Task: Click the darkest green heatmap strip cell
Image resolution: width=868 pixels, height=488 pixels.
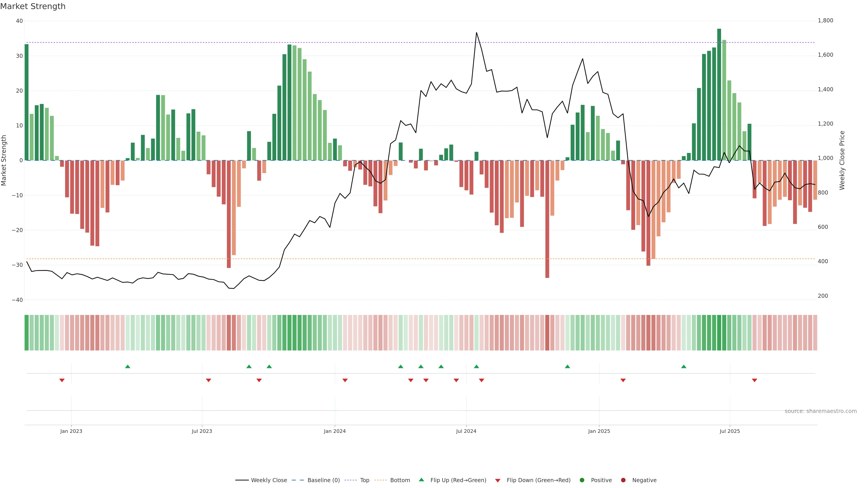Action: [719, 333]
